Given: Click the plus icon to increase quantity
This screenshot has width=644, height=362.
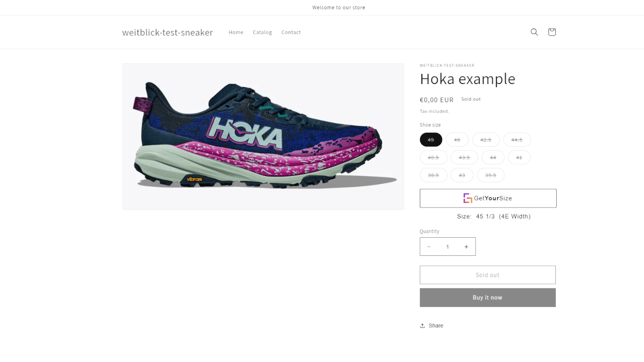Looking at the screenshot, I should click(466, 247).
